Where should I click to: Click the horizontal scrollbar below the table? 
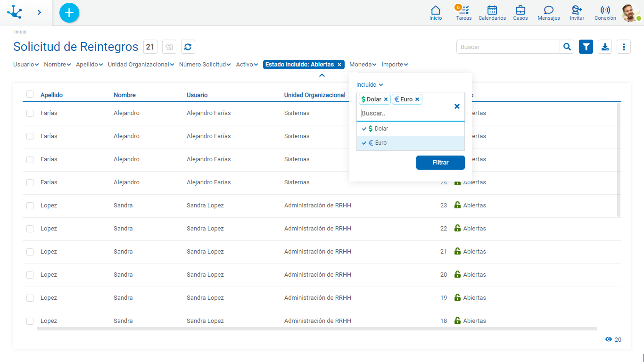point(317,329)
